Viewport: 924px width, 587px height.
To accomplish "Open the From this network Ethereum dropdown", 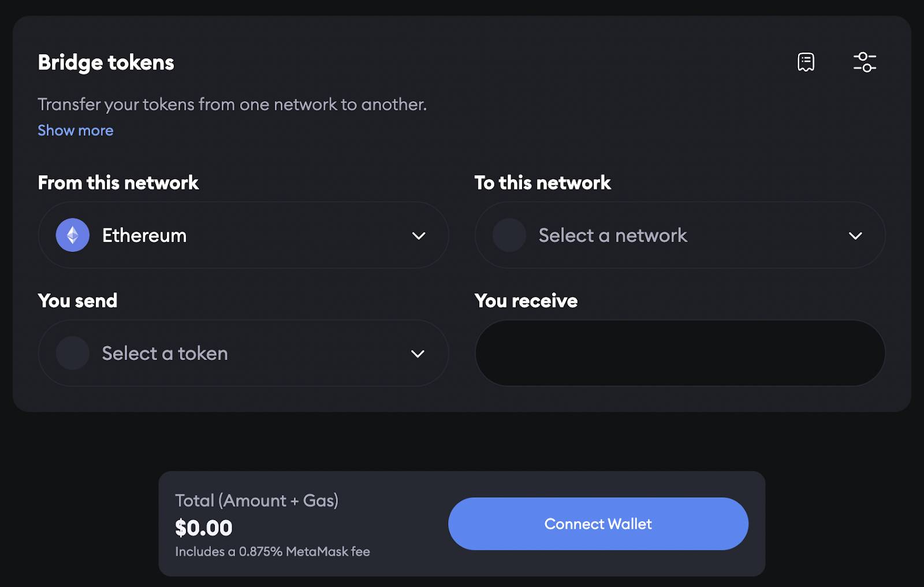I will (x=243, y=235).
